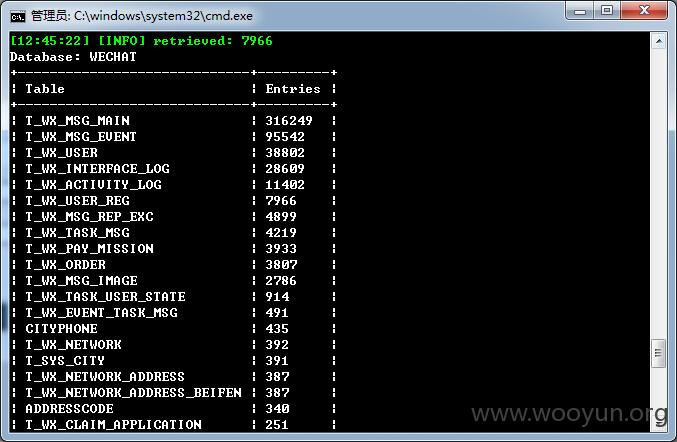Click the T_WX_USER_REG table name
The width and height of the screenshot is (677, 442).
77,201
